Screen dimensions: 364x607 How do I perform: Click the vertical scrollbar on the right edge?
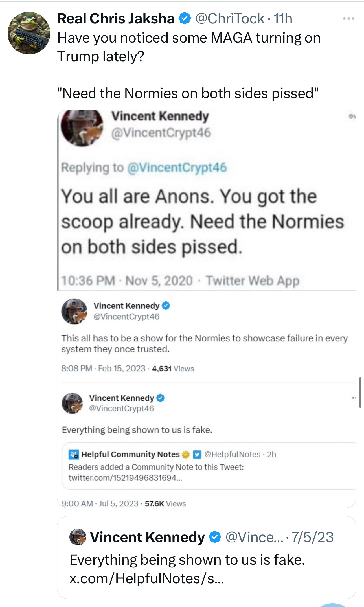pos(360,392)
